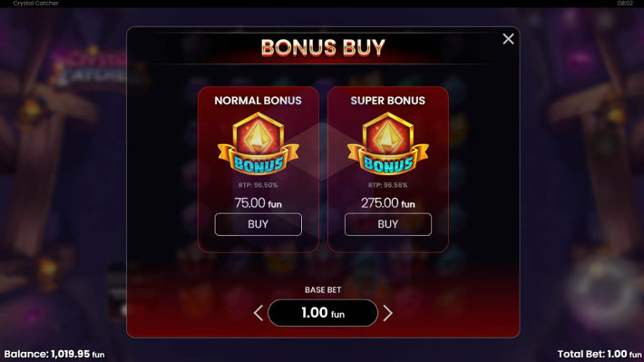Click the Normal Bonus RTP 96.50% text
644x362 pixels.
(x=258, y=185)
